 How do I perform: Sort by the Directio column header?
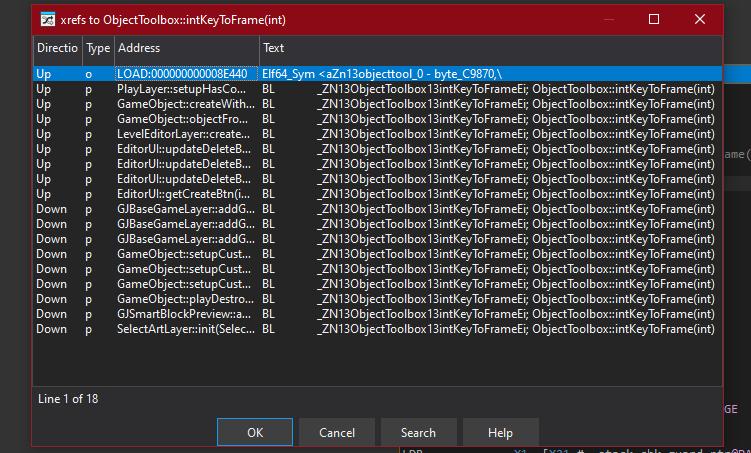[x=57, y=48]
